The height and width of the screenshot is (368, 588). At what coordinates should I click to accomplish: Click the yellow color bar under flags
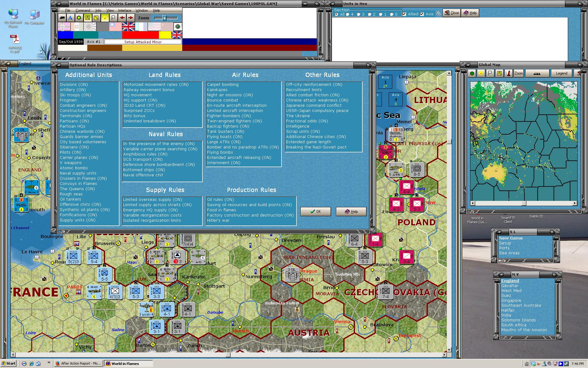tap(165, 35)
